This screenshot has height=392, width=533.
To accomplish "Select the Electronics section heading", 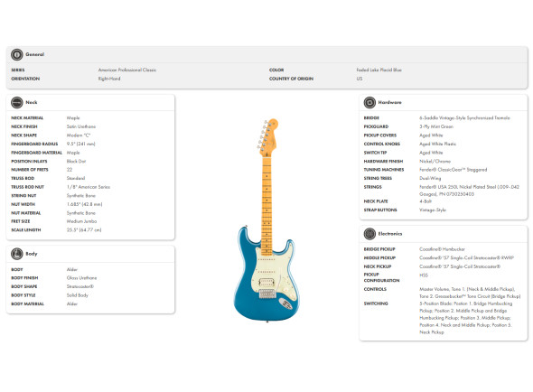I will click(390, 234).
